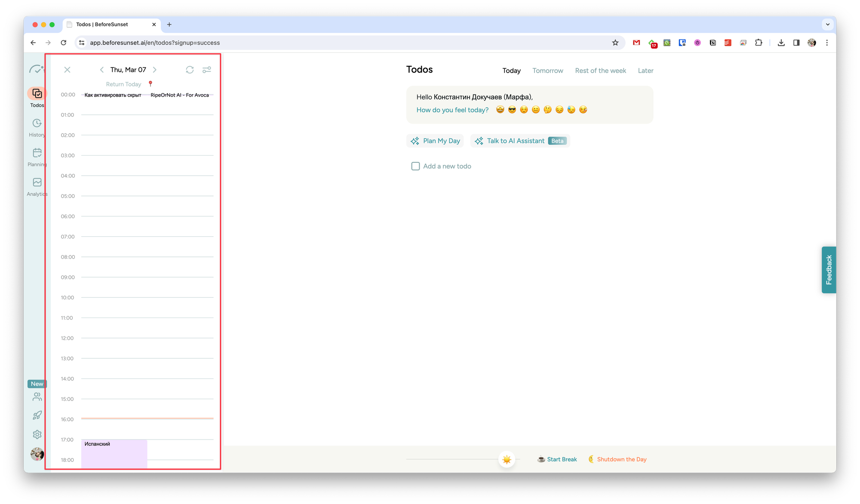Open the team people icon
Viewport: 860px width, 504px height.
[37, 397]
